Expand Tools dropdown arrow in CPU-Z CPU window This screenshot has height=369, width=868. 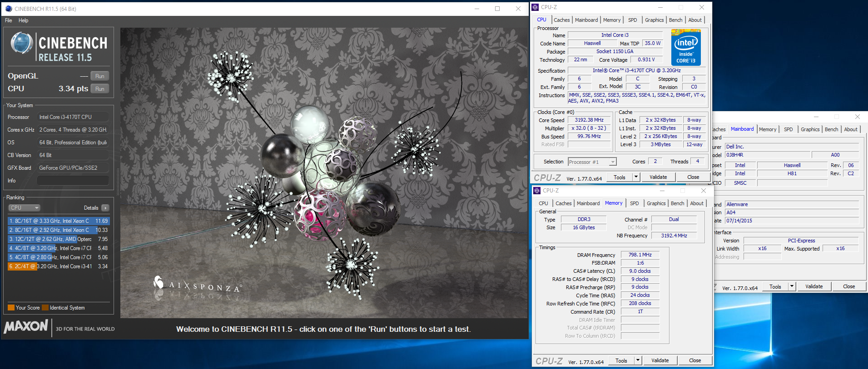pos(636,177)
